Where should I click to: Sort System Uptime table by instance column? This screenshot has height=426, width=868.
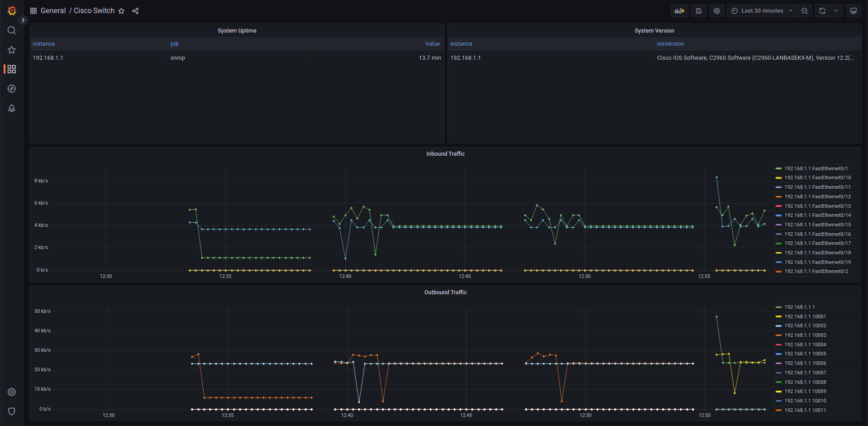pos(44,44)
